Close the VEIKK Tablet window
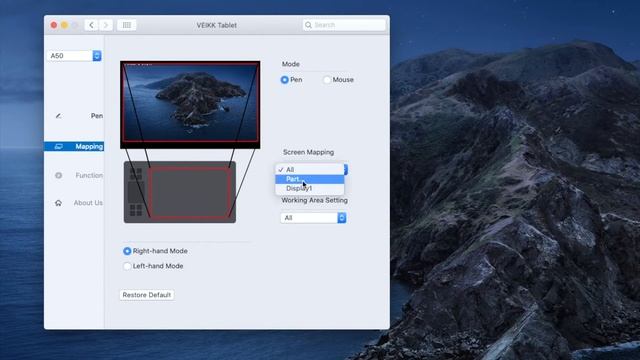Screen dimensions: 640x360 [x=54, y=25]
